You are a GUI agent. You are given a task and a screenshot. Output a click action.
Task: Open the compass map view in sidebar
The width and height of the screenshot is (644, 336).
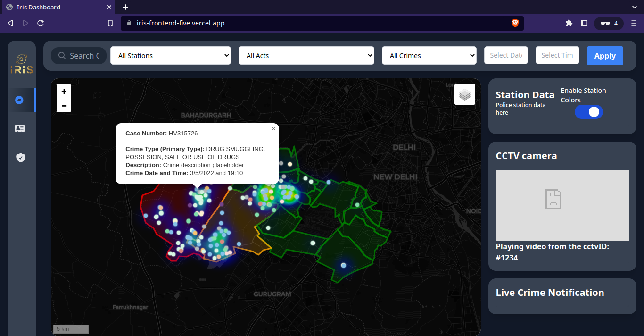point(19,100)
